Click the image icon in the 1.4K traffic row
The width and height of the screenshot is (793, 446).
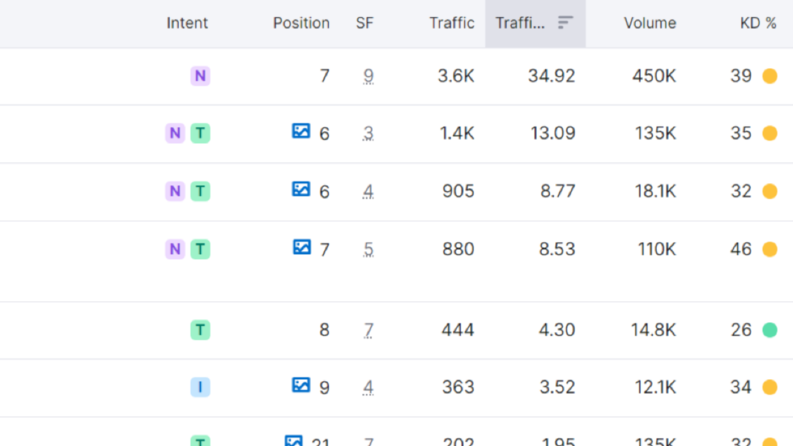(301, 131)
